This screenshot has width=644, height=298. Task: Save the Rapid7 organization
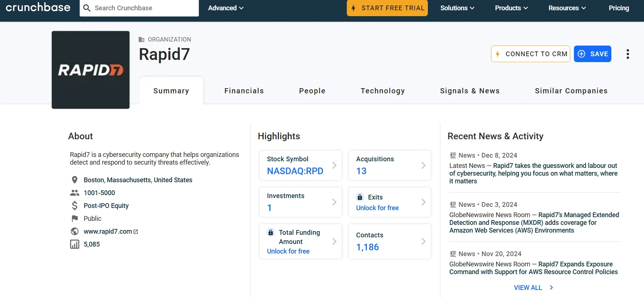[593, 54]
